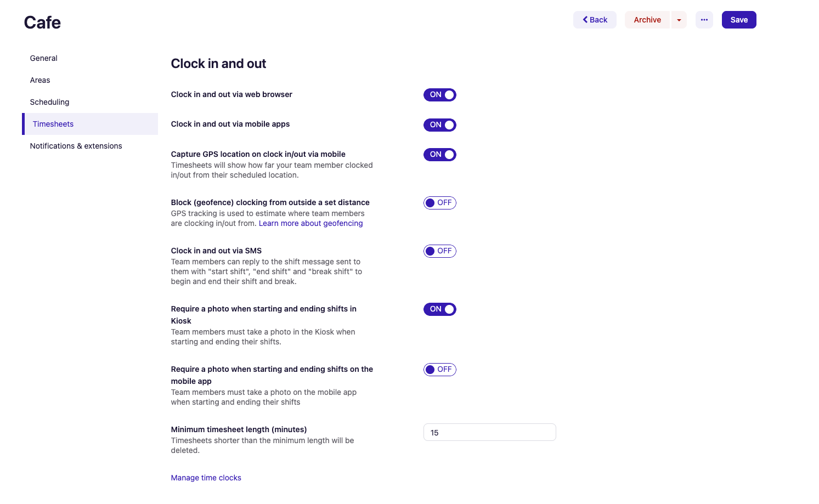
Task: Click the Archive button
Action: click(x=647, y=19)
